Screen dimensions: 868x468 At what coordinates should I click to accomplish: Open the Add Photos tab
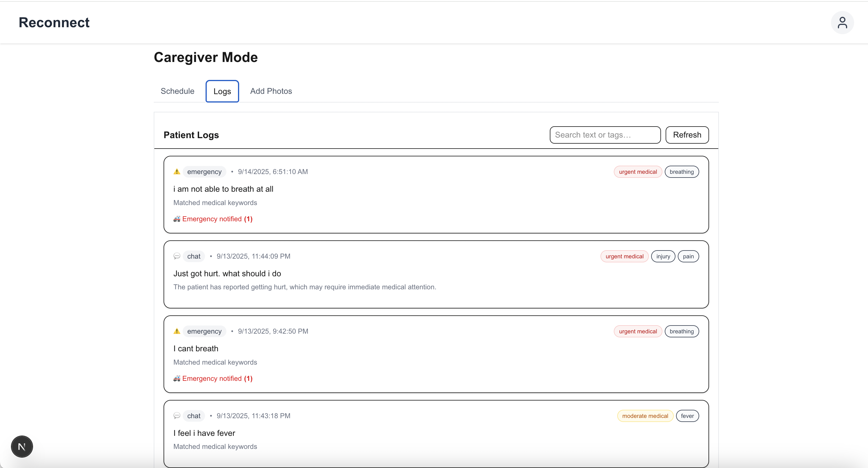(x=271, y=91)
